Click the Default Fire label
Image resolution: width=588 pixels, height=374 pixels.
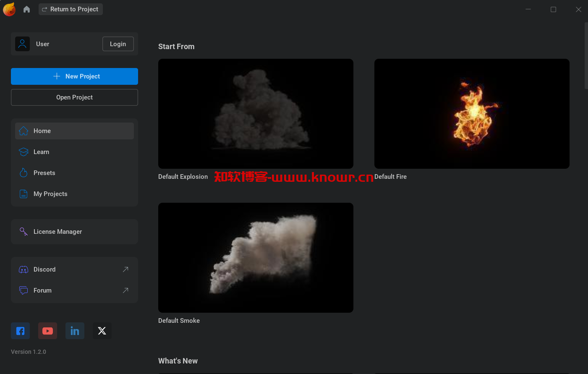pos(390,177)
